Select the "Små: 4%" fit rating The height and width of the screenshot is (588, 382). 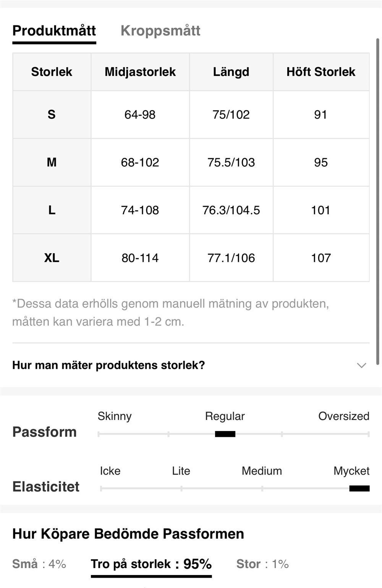pyautogui.click(x=39, y=564)
